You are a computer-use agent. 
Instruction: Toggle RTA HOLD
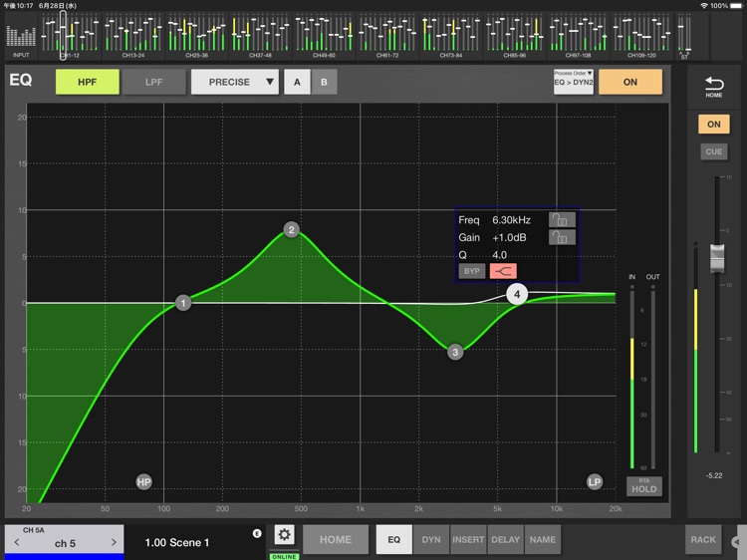644,486
